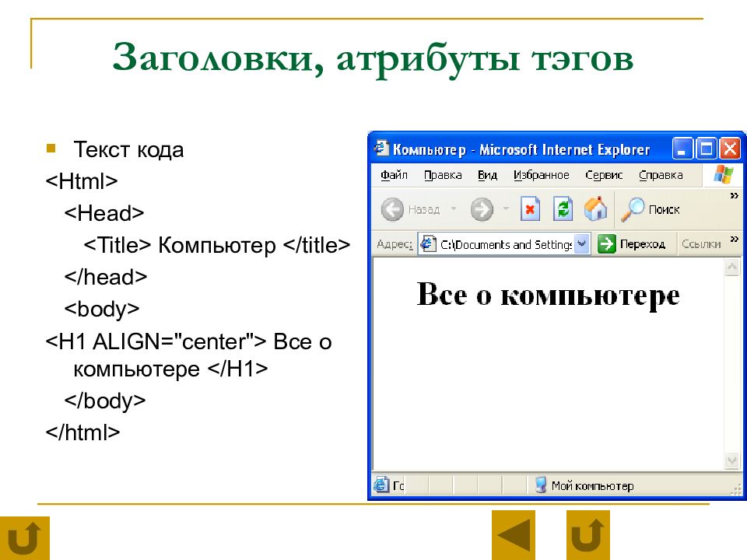This screenshot has width=747, height=560.
Task: Expand the Ссылки links overflow chevron
Action: (x=734, y=239)
